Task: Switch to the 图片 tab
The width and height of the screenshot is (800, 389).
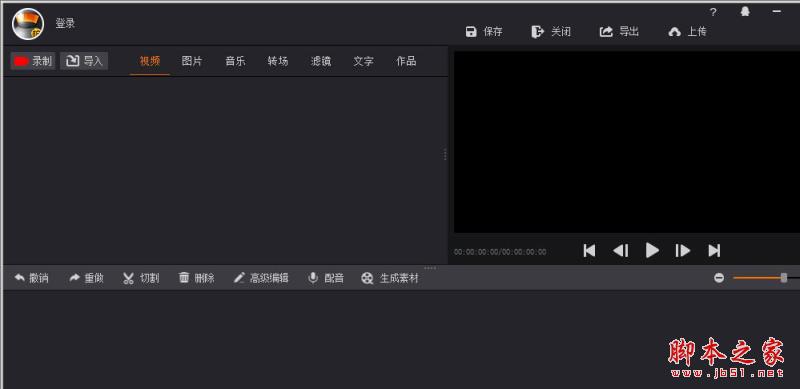Action: click(x=192, y=61)
